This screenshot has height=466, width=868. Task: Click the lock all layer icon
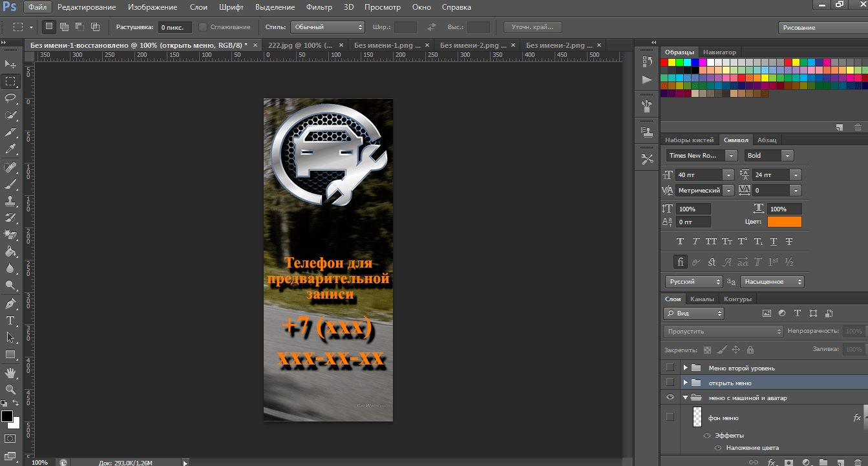tap(750, 349)
